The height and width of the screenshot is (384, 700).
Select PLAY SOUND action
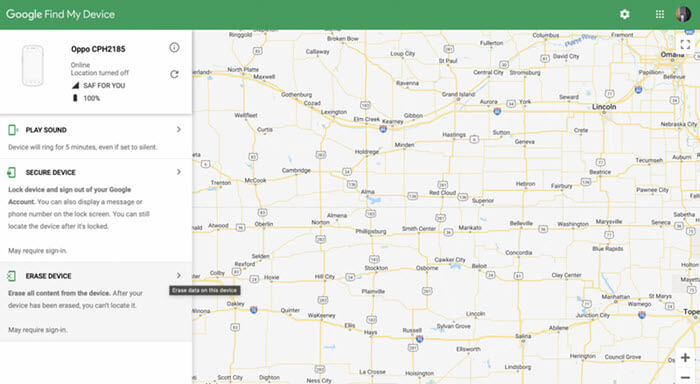pyautogui.click(x=46, y=130)
